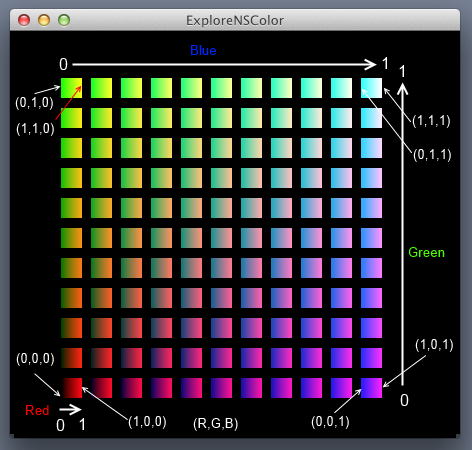Click the top-left swatch labeled (0,1,0)
The height and width of the screenshot is (450, 472).
click(71, 88)
